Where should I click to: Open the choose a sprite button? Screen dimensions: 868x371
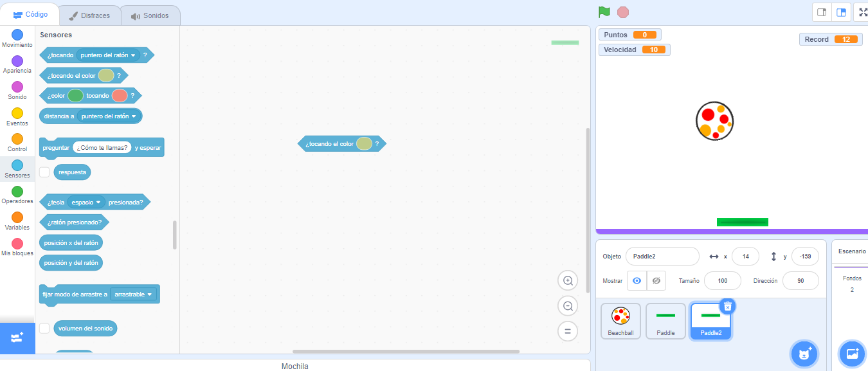click(804, 354)
